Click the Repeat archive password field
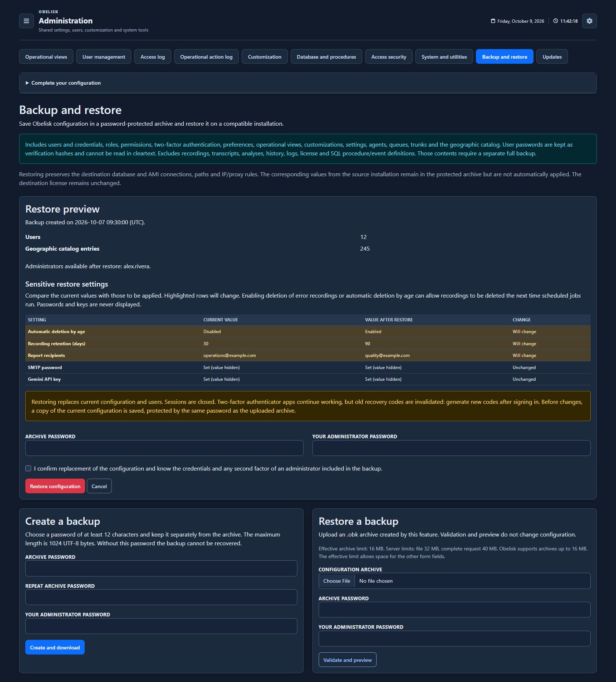This screenshot has height=682, width=616. click(x=161, y=597)
